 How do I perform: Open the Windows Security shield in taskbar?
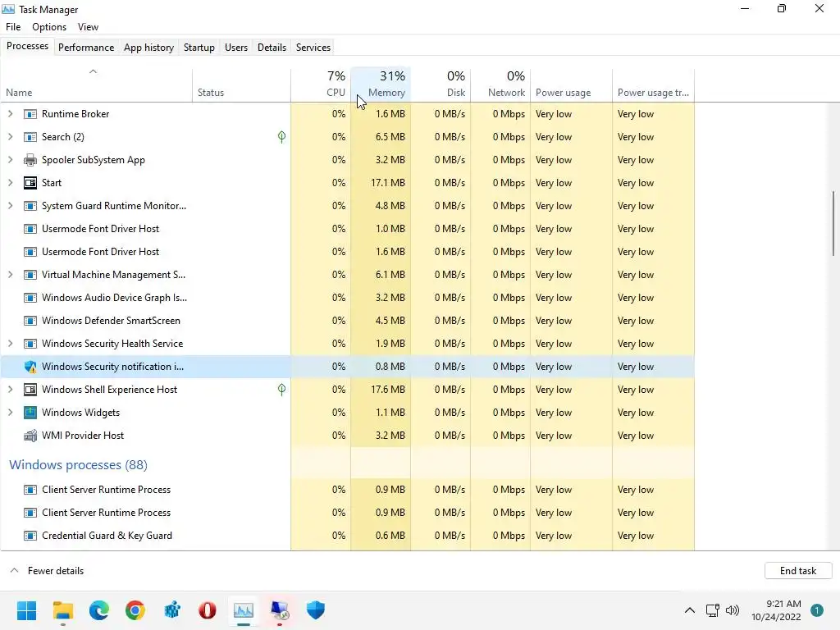click(x=316, y=610)
